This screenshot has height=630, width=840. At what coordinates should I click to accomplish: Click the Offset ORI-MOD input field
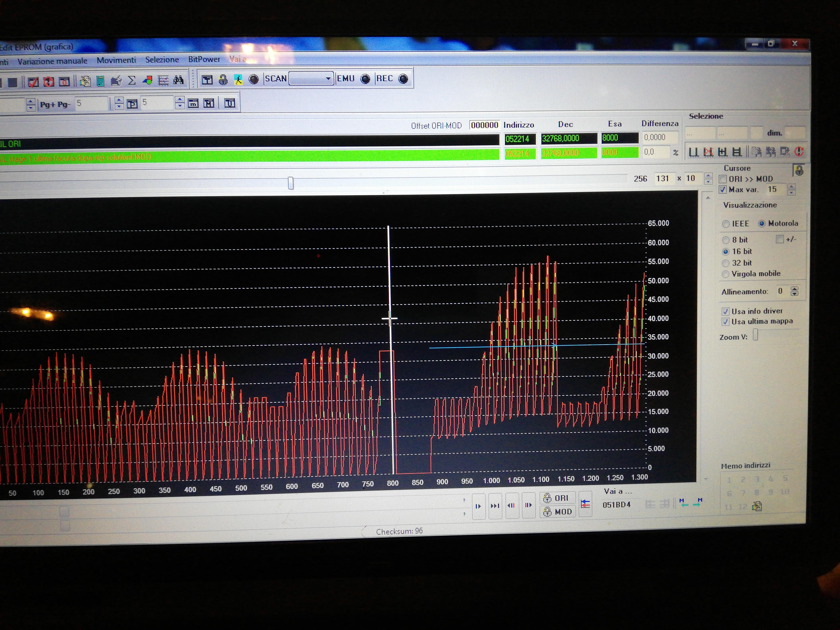485,125
